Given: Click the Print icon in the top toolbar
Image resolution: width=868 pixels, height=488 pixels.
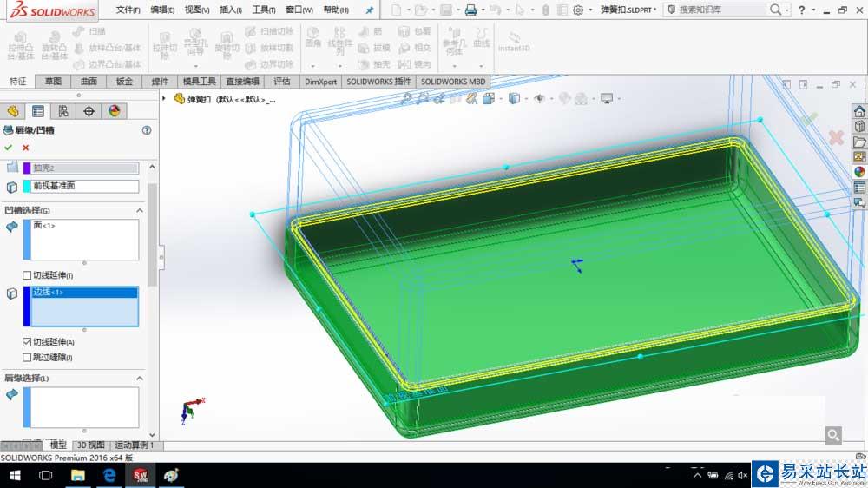Looking at the screenshot, I should 470,10.
